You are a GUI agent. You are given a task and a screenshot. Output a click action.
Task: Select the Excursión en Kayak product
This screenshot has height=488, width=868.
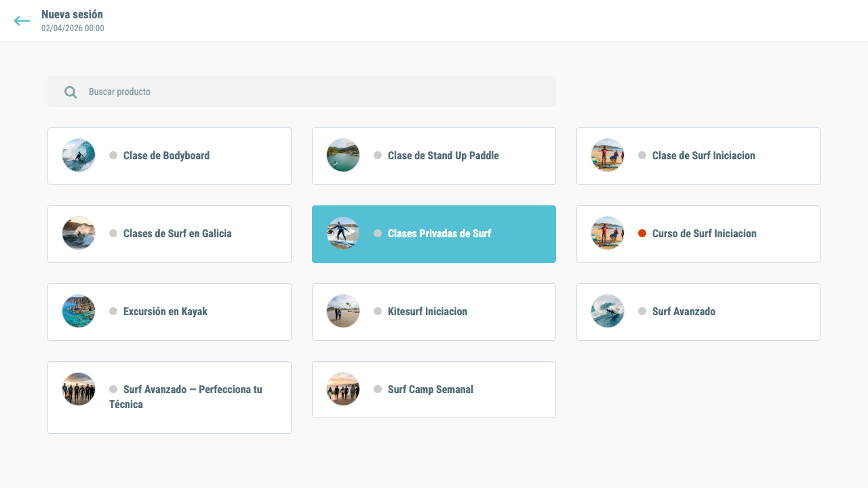pos(170,312)
